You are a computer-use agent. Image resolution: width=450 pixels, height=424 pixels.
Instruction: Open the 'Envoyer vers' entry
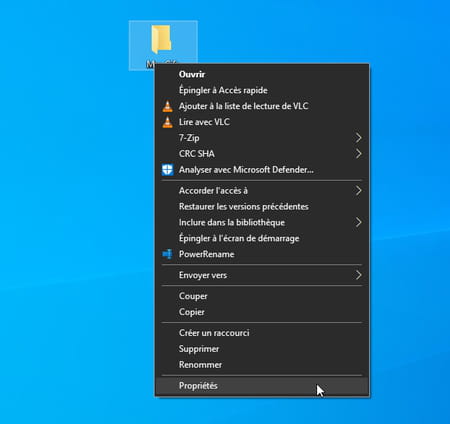[x=262, y=275]
